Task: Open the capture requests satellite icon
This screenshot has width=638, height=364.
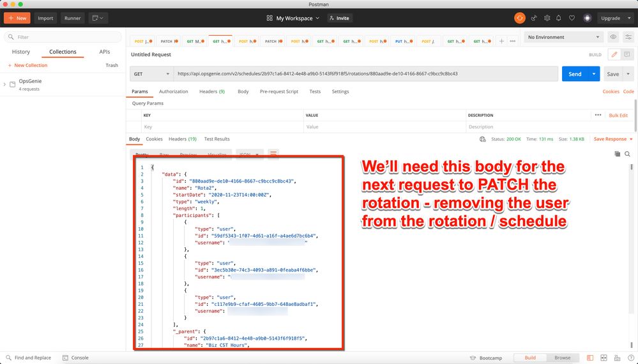Action: click(534, 18)
